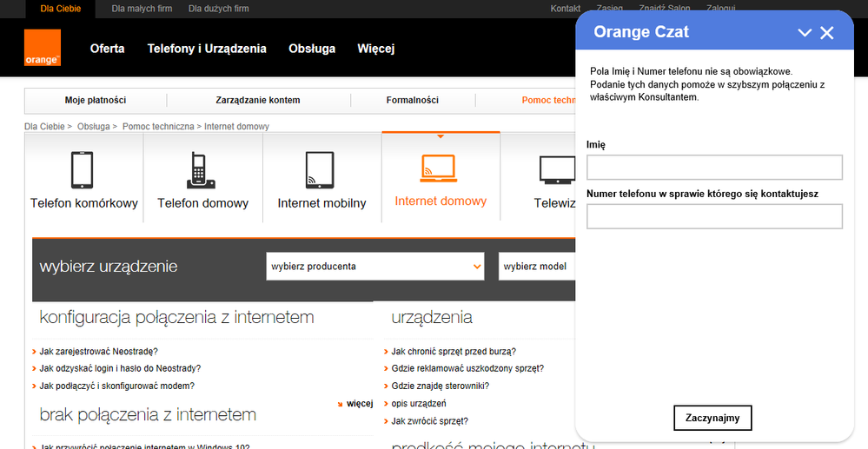Viewport: 868px width, 449px height.
Task: Open the Oferta menu
Action: click(x=107, y=49)
